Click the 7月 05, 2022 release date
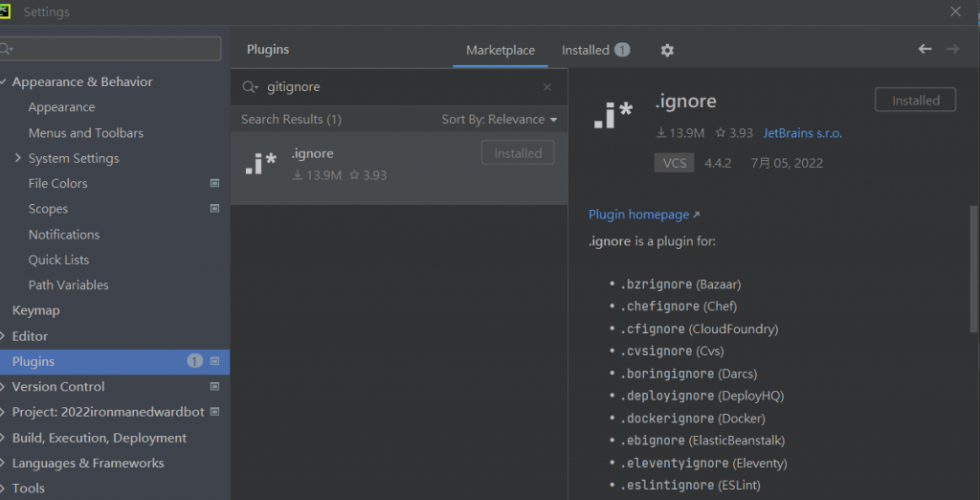This screenshot has width=980, height=500. pyautogui.click(x=787, y=164)
